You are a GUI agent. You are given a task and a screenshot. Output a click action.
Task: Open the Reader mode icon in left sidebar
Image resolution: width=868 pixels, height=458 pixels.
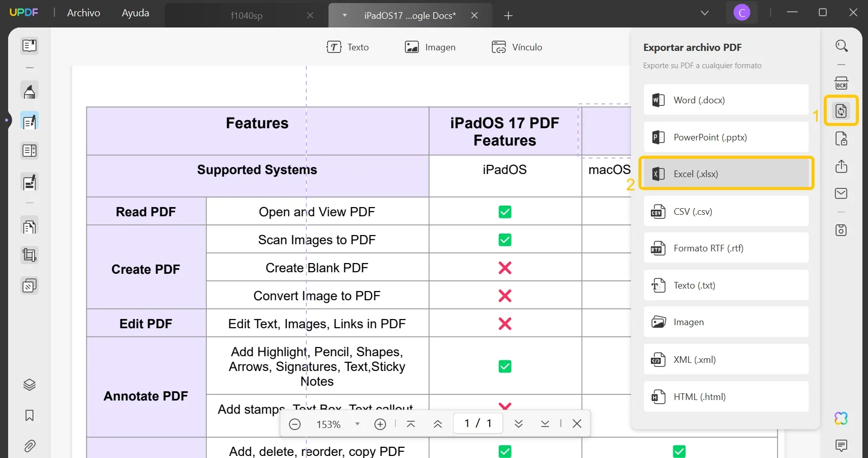click(29, 46)
